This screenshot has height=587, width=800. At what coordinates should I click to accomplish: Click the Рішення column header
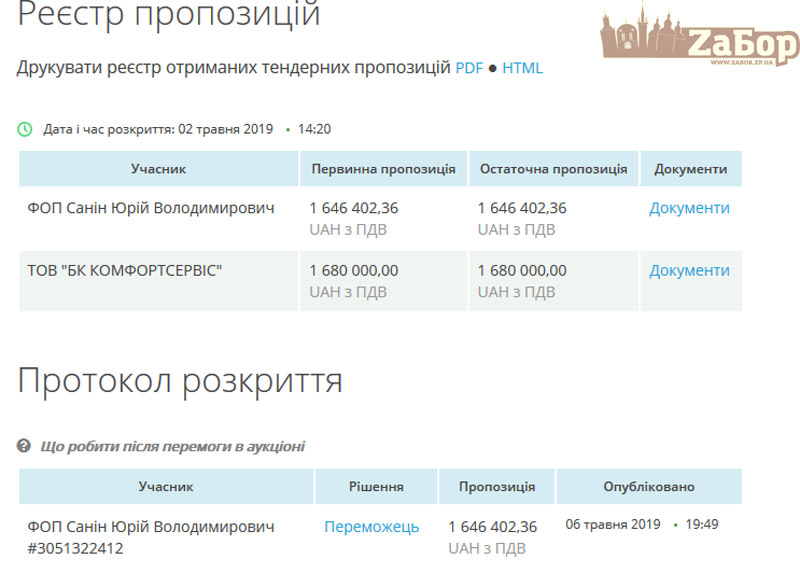click(376, 487)
